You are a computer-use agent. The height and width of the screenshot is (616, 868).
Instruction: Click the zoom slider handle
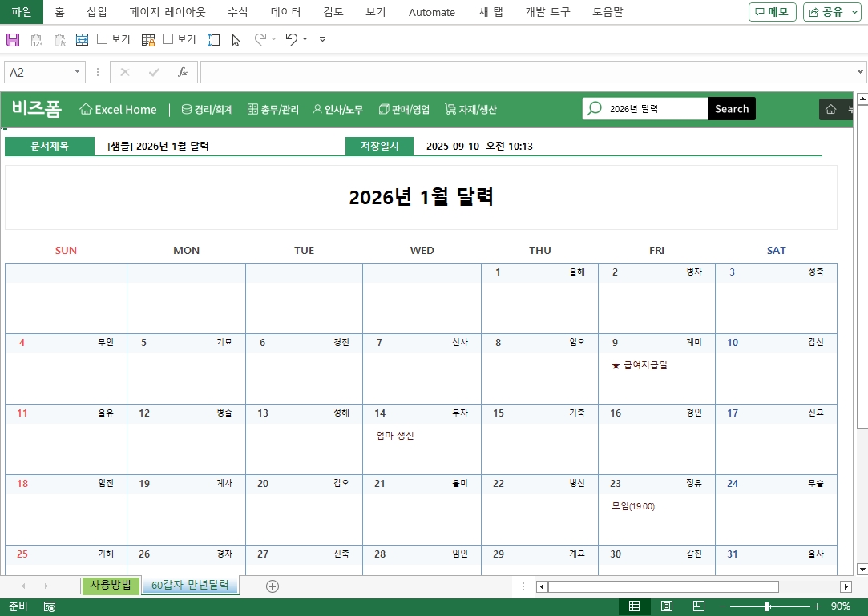[767, 606]
